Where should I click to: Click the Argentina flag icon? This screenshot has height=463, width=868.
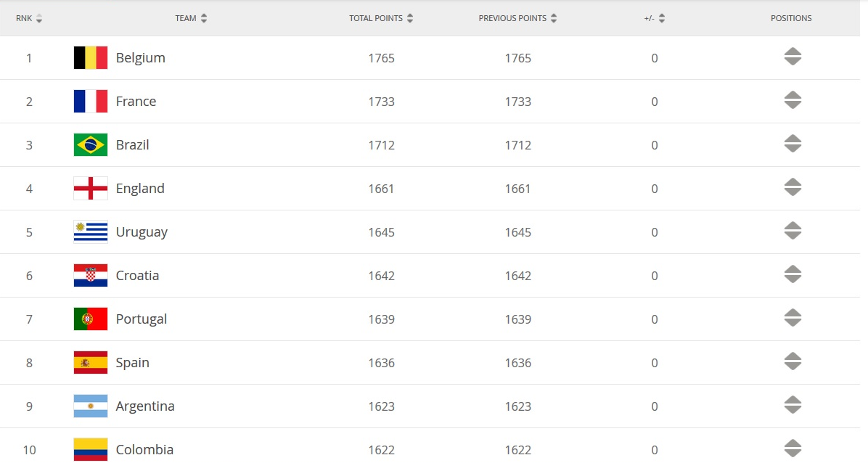coord(91,406)
